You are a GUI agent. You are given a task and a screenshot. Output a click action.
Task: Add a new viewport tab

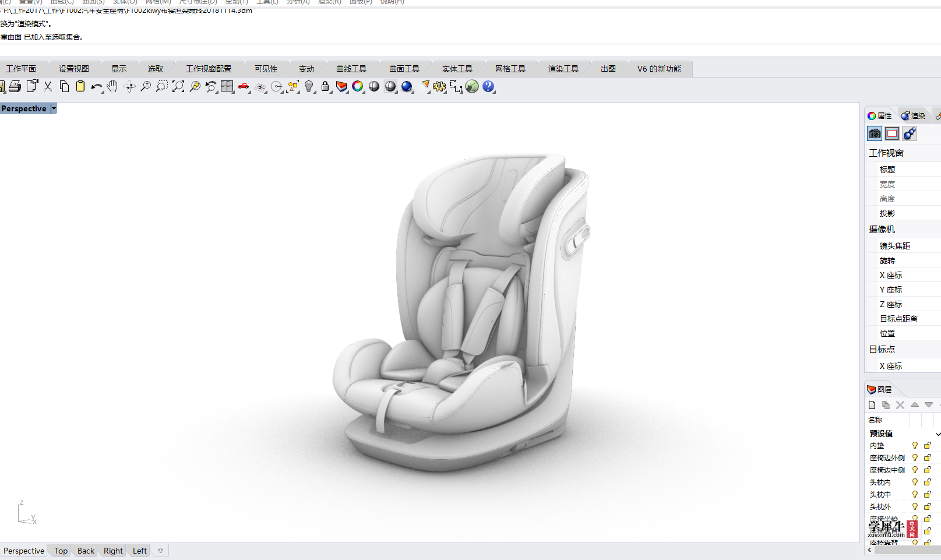(160, 550)
